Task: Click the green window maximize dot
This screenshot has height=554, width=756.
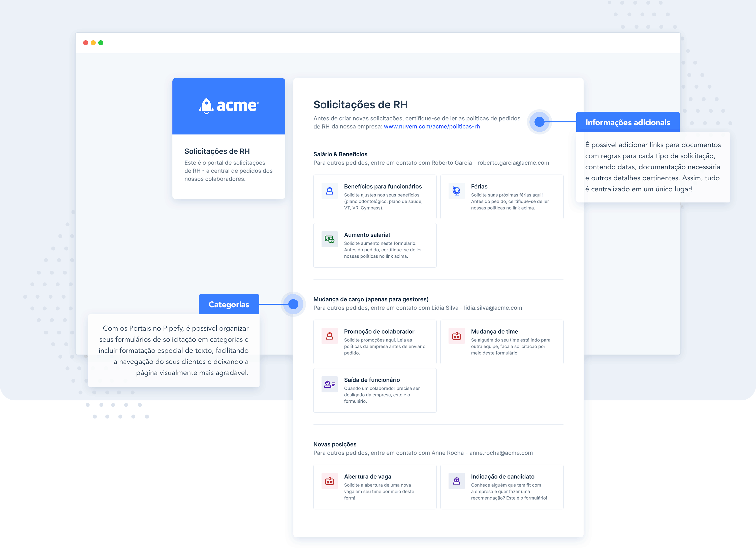Action: (x=101, y=43)
